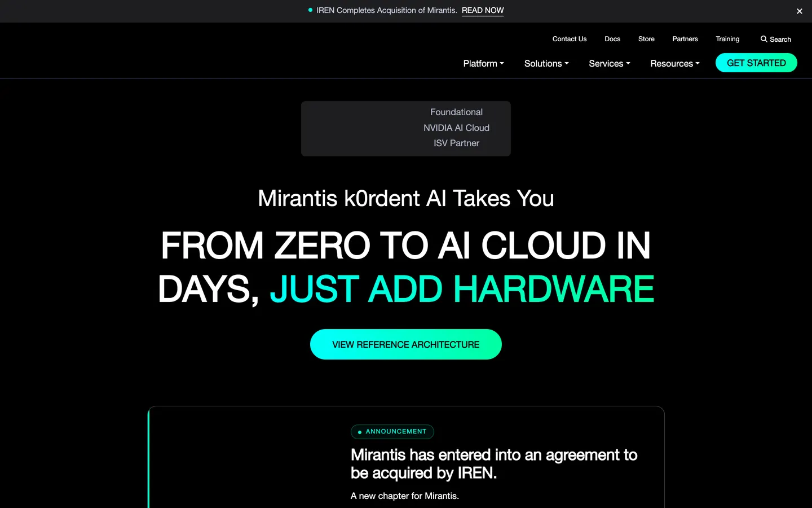Screen dimensions: 812x508
Task: Click the 'Mirantis k0rdent AI Takes You' heading
Action: [406, 198]
